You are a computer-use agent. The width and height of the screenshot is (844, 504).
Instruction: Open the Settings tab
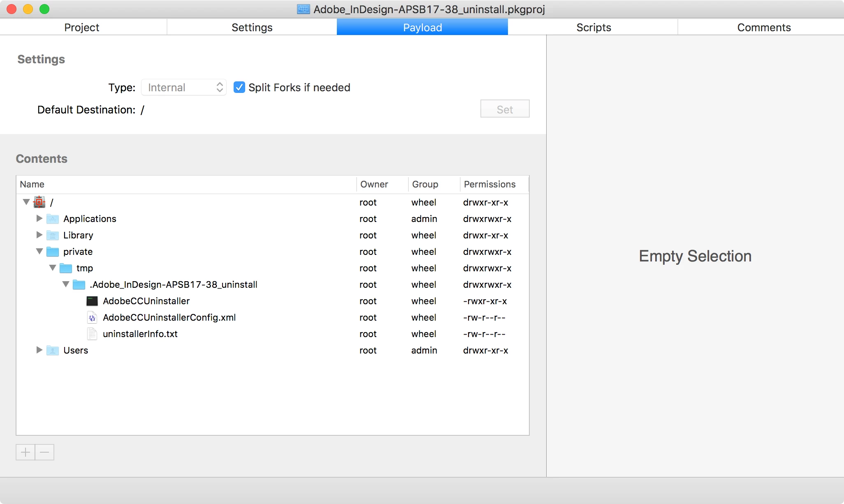(x=252, y=27)
